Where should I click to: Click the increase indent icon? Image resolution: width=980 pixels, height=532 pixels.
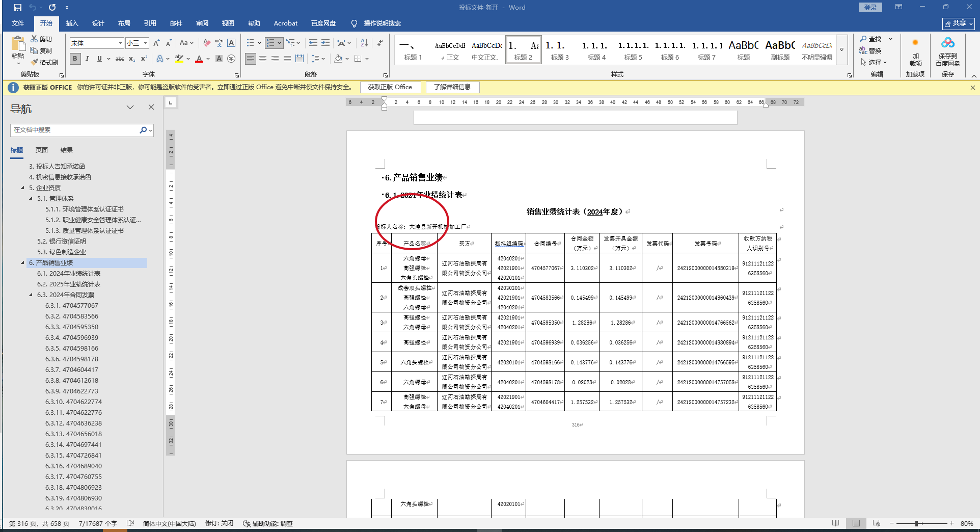point(325,43)
